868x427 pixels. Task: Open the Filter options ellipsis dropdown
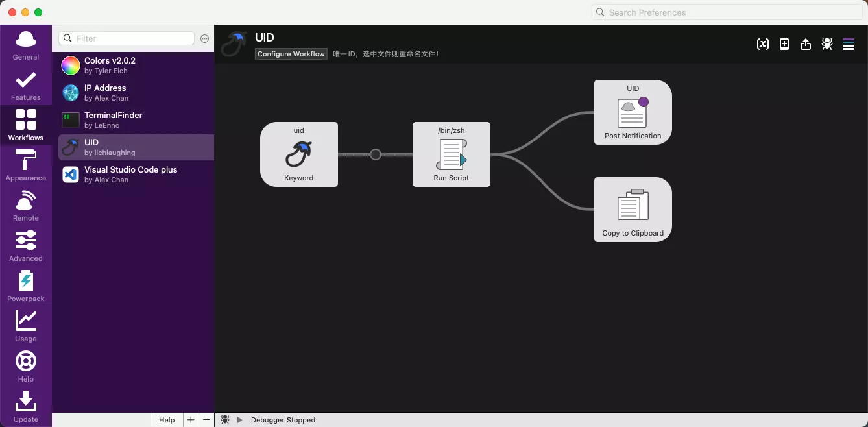click(204, 39)
